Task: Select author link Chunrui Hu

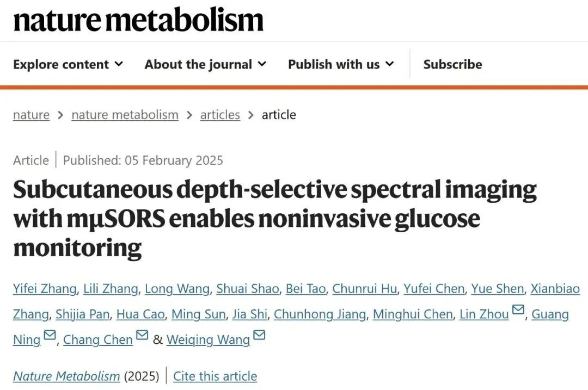Action: tap(364, 289)
